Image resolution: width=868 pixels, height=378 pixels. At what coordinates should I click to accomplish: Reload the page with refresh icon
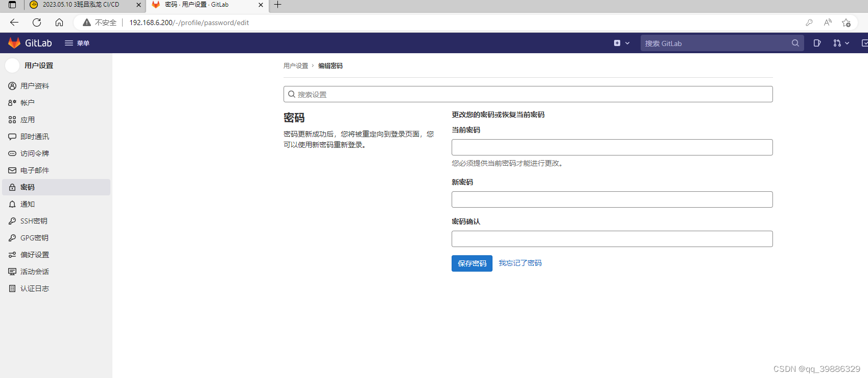[37, 23]
